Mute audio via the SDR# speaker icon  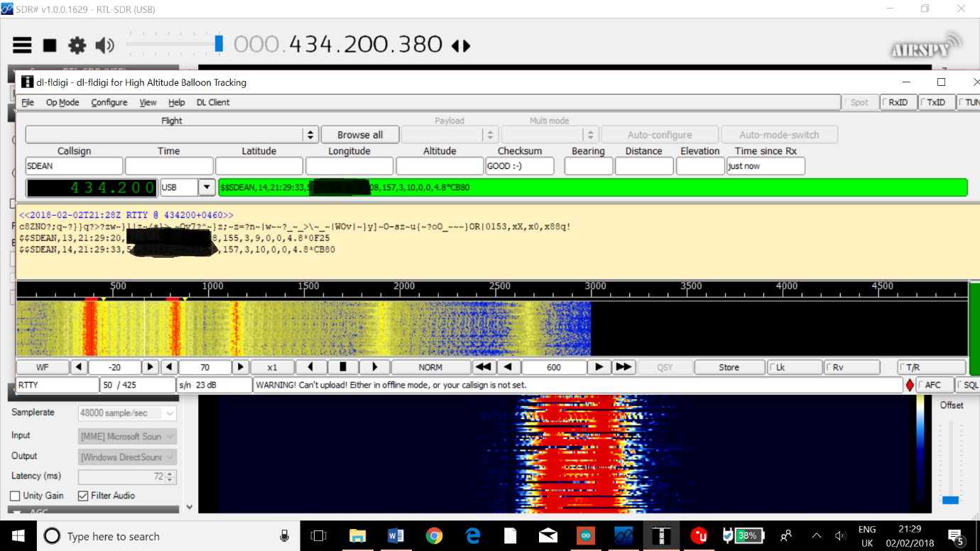pyautogui.click(x=104, y=45)
